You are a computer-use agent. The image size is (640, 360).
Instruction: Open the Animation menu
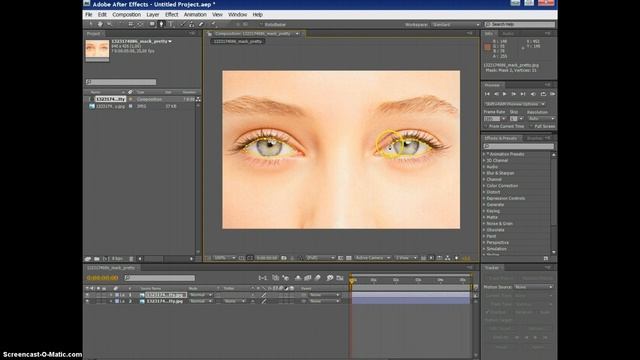pos(195,15)
